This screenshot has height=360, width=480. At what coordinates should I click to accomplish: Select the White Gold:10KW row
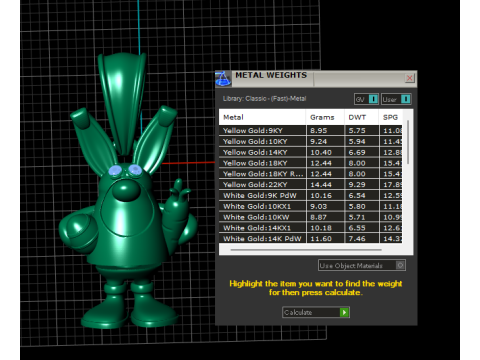(311, 217)
